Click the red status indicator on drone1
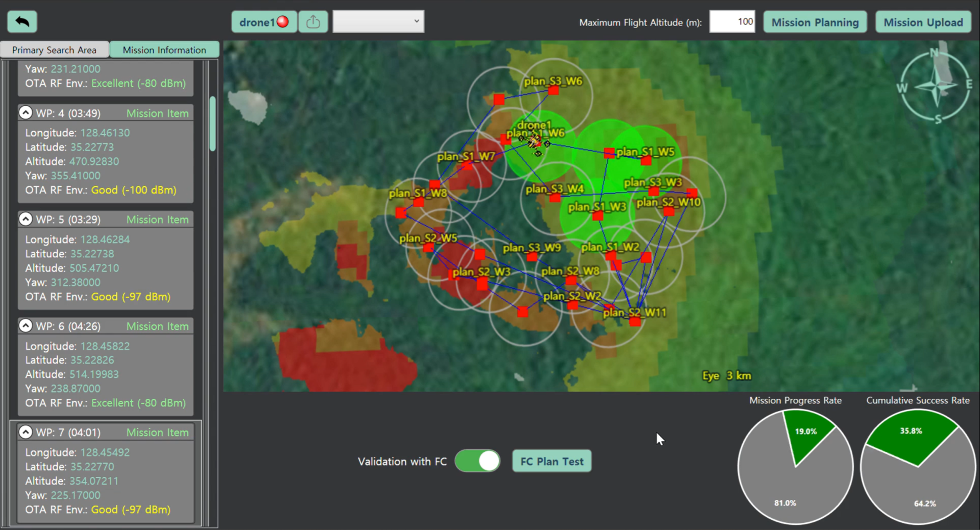Image resolution: width=980 pixels, height=530 pixels. coord(283,22)
